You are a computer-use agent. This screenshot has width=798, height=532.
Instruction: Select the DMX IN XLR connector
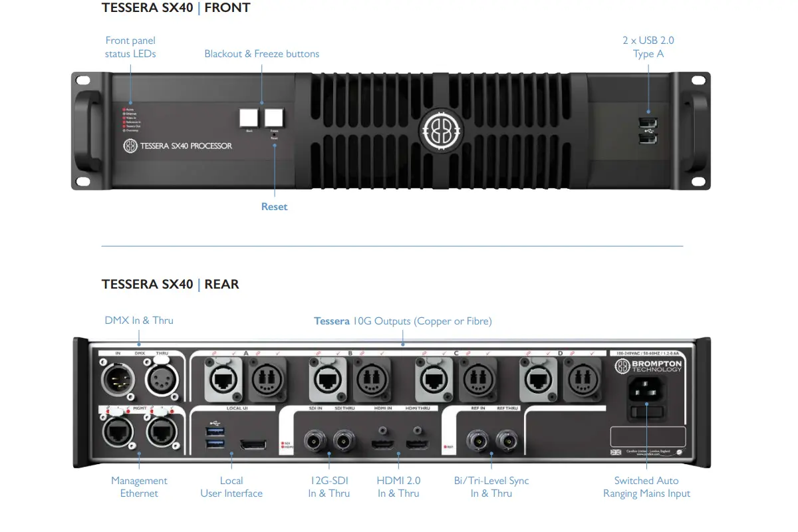pyautogui.click(x=116, y=380)
